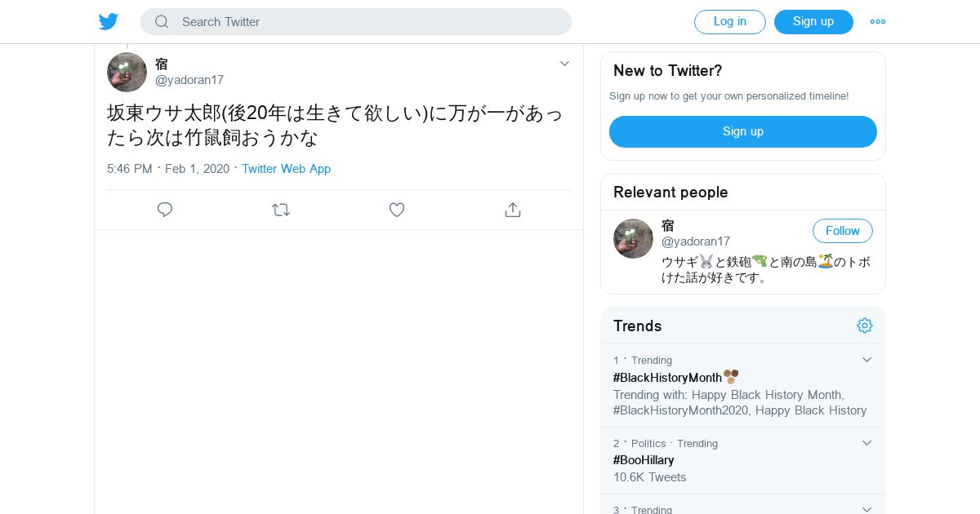Open the #BooHillary trending hashtag
The height and width of the screenshot is (514, 980).
point(644,460)
